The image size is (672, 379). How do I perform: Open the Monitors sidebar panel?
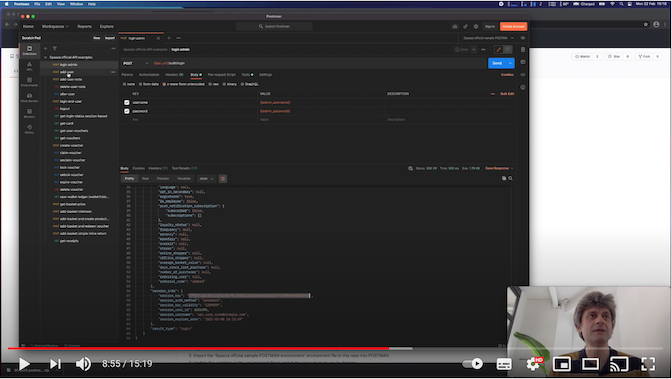point(29,113)
